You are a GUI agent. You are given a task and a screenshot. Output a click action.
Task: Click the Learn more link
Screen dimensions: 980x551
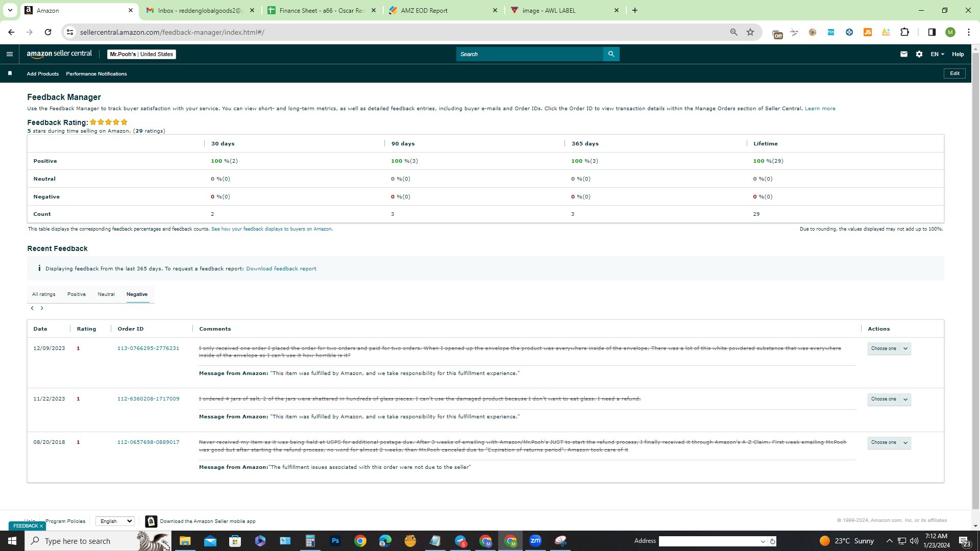[820, 109]
